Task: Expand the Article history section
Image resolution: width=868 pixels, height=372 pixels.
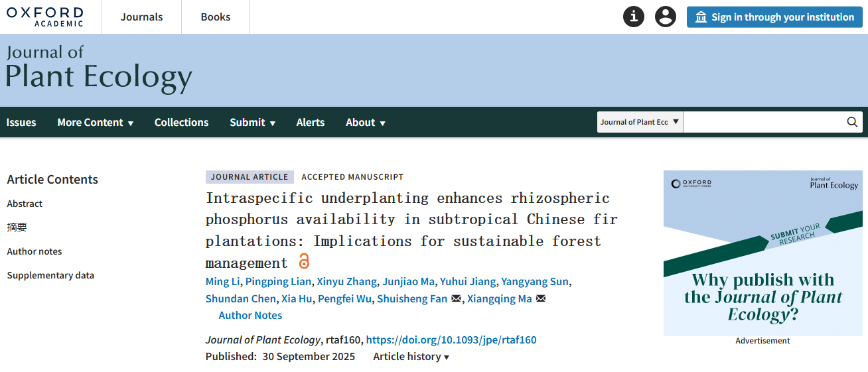Action: [x=411, y=357]
